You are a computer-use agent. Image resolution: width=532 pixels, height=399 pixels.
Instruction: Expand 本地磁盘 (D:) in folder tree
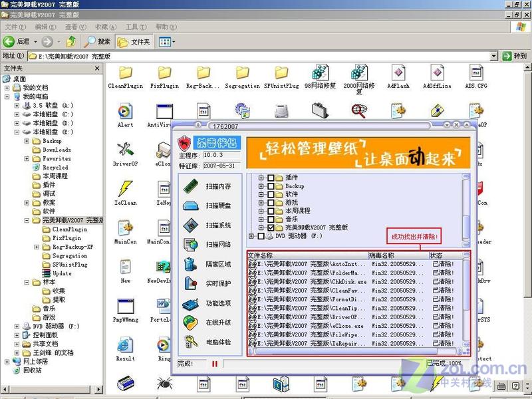pyautogui.click(x=17, y=123)
